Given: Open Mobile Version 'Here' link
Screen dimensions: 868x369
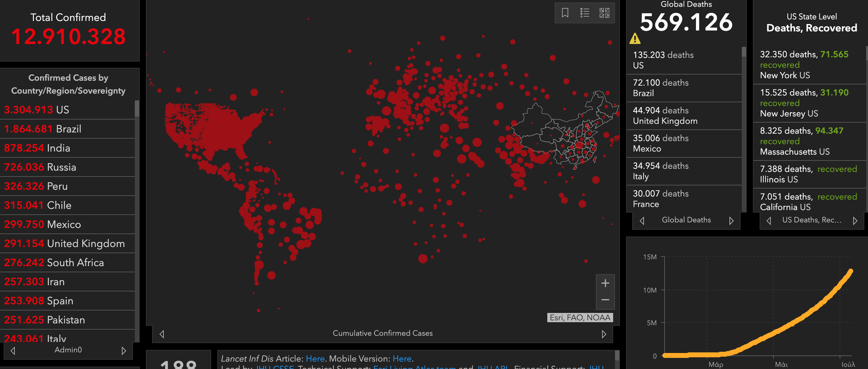Looking at the screenshot, I should click(x=402, y=359).
